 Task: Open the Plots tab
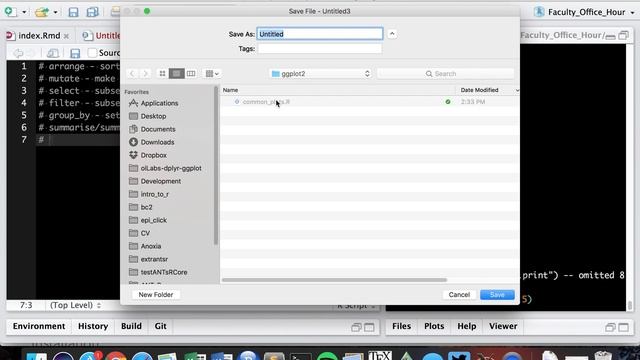[434, 326]
